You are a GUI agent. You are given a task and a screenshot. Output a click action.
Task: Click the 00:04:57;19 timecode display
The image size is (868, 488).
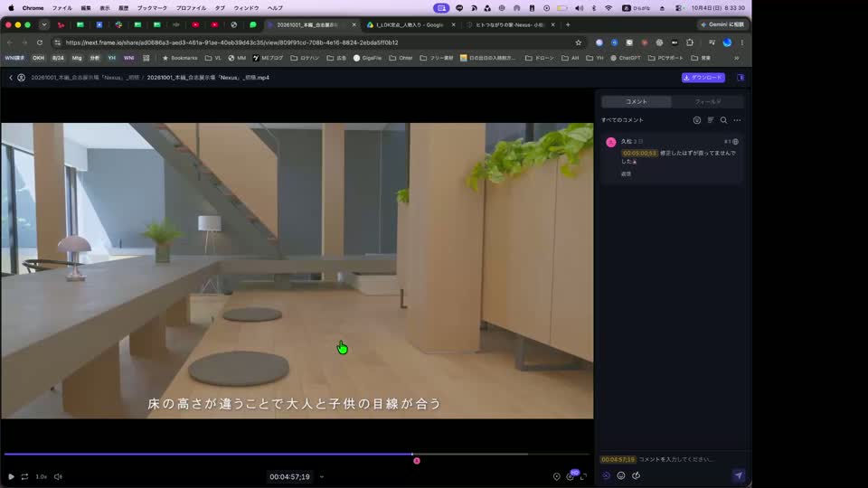point(289,476)
